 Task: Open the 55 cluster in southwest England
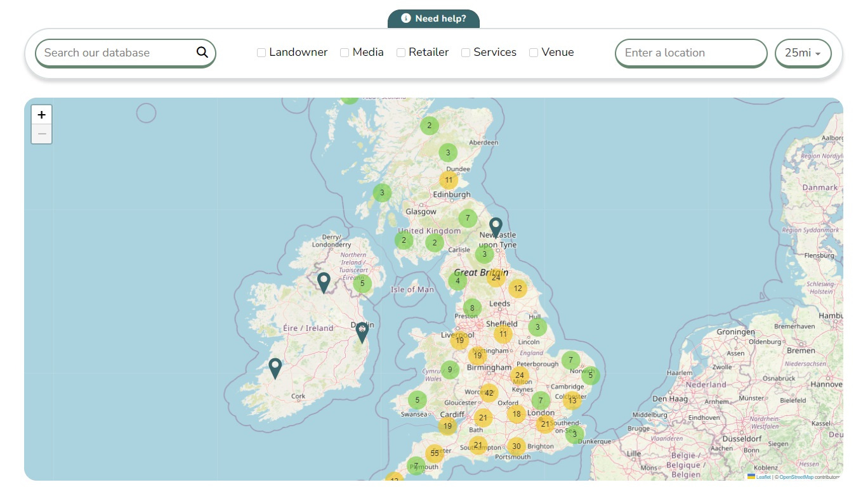[x=435, y=453]
